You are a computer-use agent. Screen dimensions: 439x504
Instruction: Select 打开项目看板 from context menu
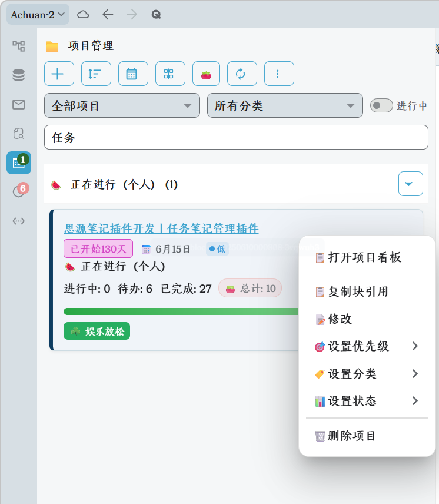(x=365, y=257)
